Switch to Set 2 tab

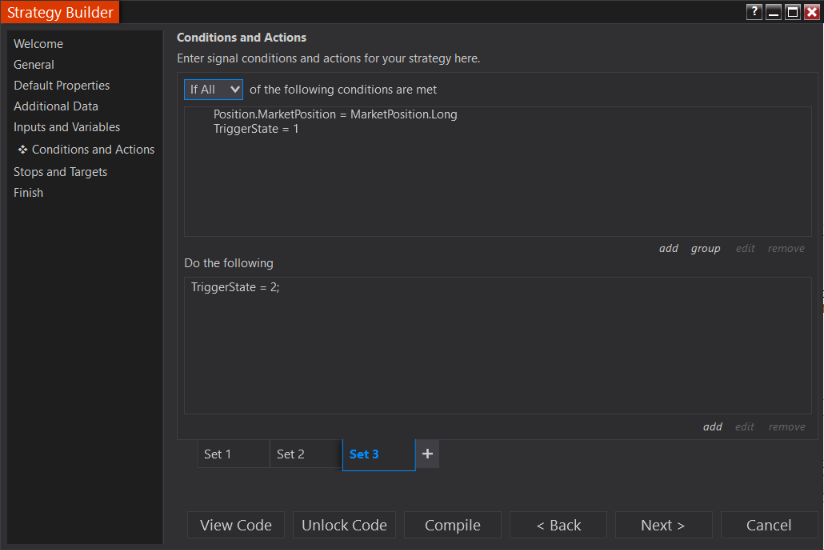click(291, 454)
